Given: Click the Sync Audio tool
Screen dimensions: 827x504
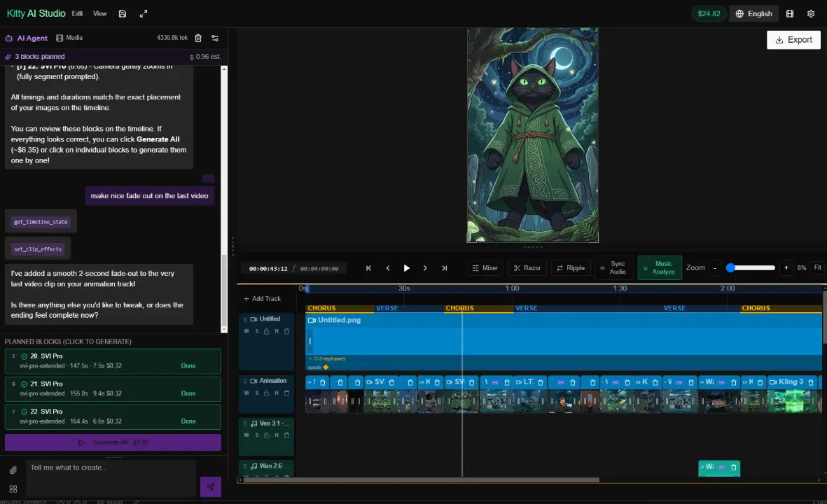Looking at the screenshot, I should 614,267.
